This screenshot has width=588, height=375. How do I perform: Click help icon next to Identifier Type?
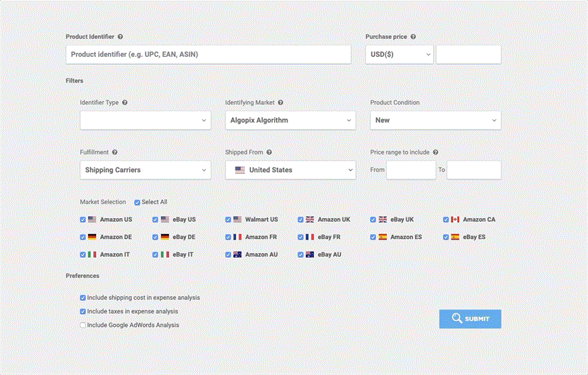click(125, 102)
